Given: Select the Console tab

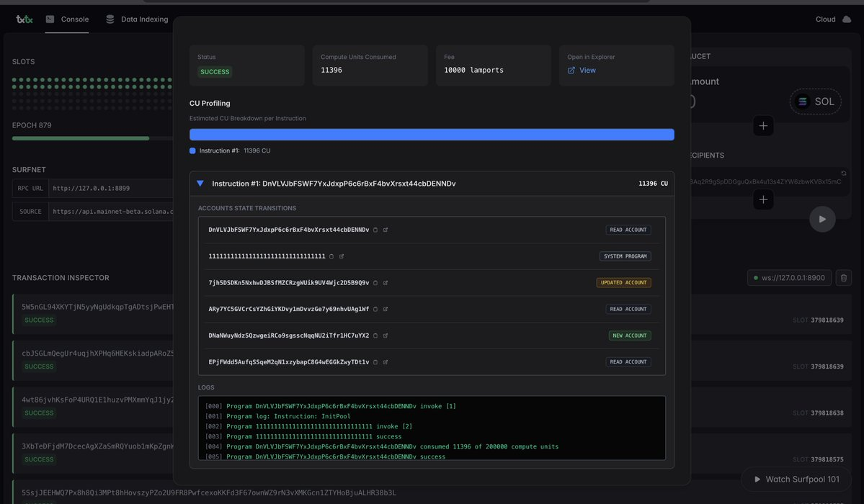Looking at the screenshot, I should [74, 19].
